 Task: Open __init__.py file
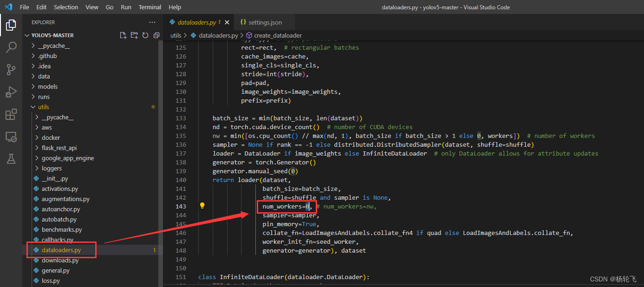55,178
